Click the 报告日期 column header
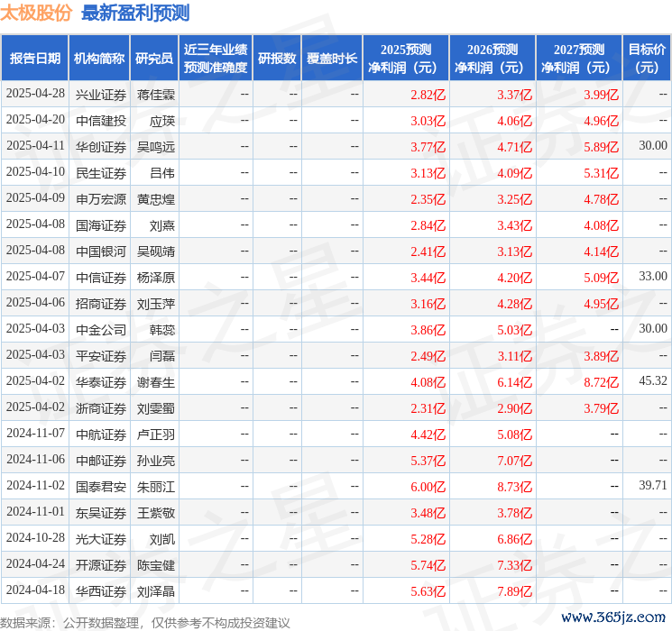 34,58
